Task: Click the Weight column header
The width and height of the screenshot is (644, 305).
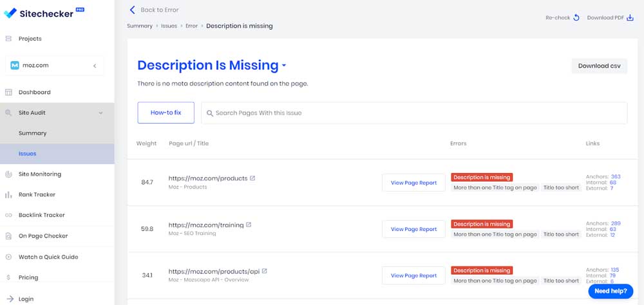Action: pyautogui.click(x=146, y=143)
